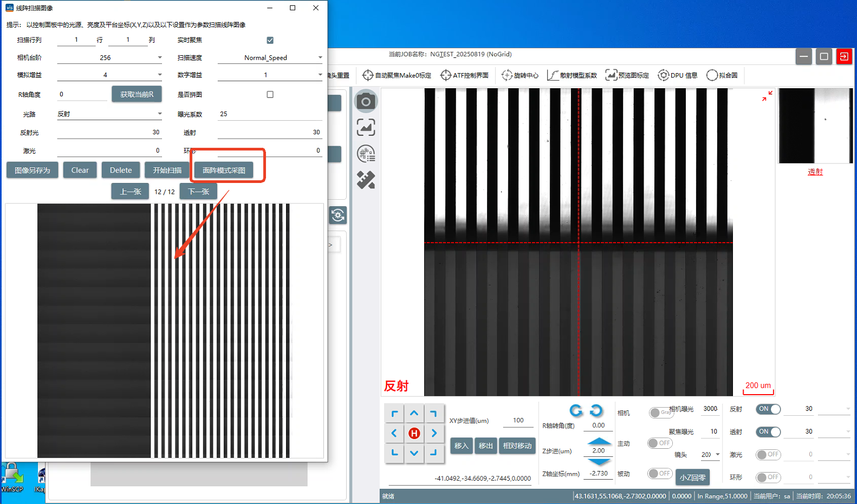
Task: Click the clockwise R-axis rotate icon
Action: (576, 411)
